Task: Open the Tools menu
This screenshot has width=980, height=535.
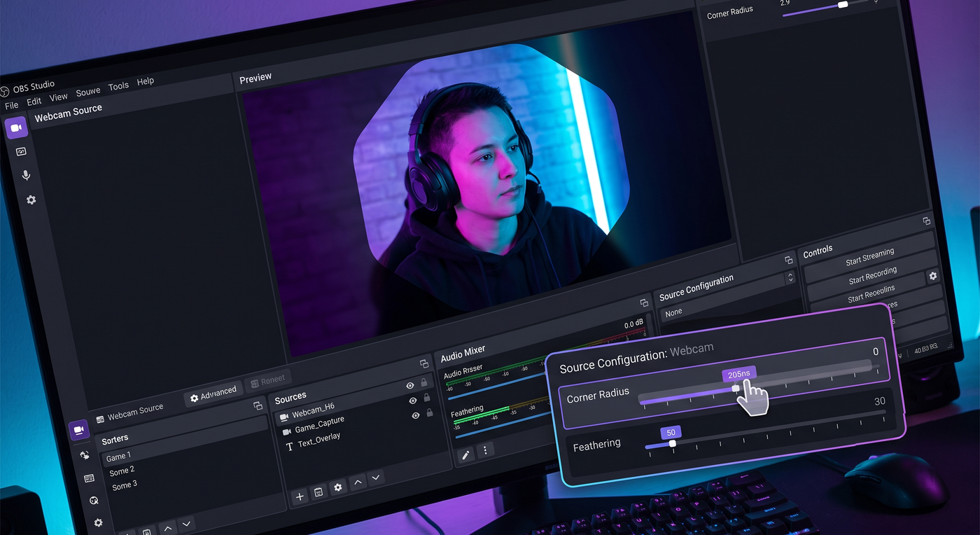Action: (x=118, y=86)
